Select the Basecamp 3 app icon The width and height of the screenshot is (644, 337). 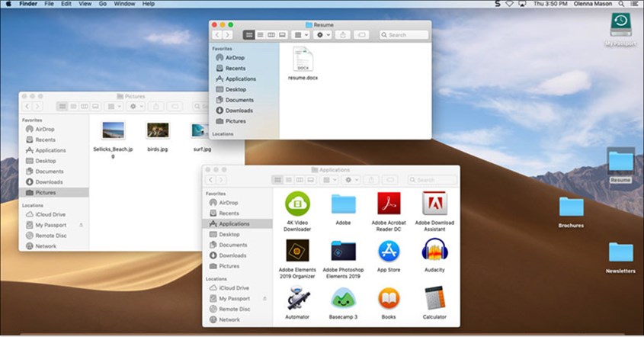click(344, 298)
